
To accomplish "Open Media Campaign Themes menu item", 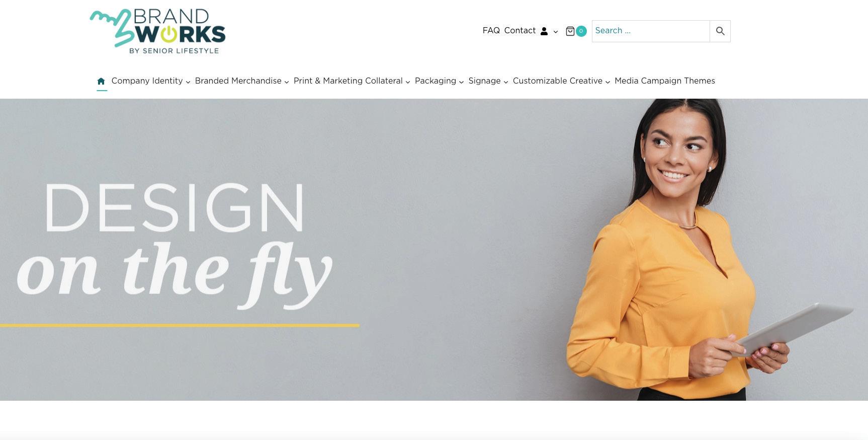I will [x=665, y=81].
